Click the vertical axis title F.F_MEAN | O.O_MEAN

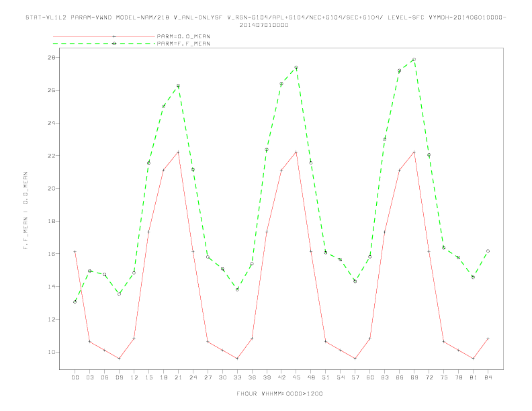(x=26, y=211)
